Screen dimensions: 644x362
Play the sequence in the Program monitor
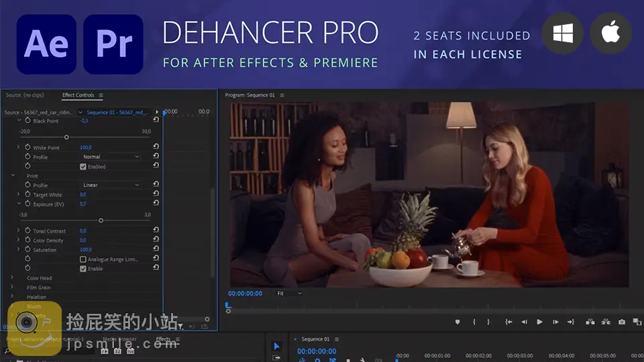(x=539, y=322)
